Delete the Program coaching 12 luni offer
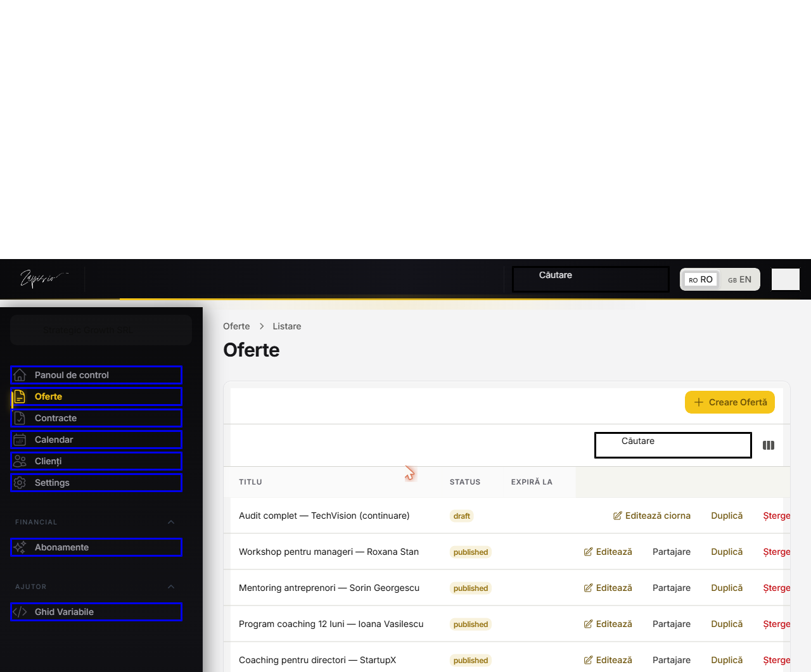Screen dimensions: 811x672 tap(777, 624)
